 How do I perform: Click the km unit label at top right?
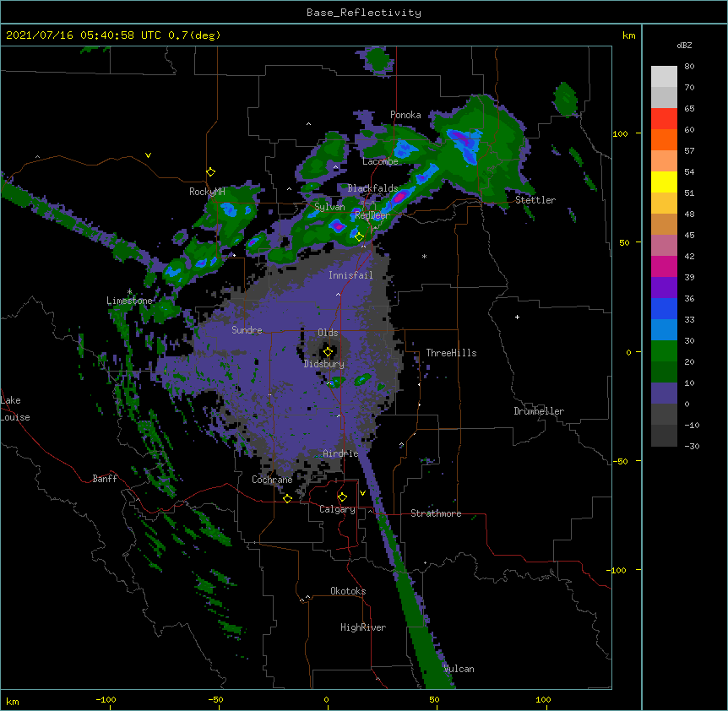pos(629,35)
